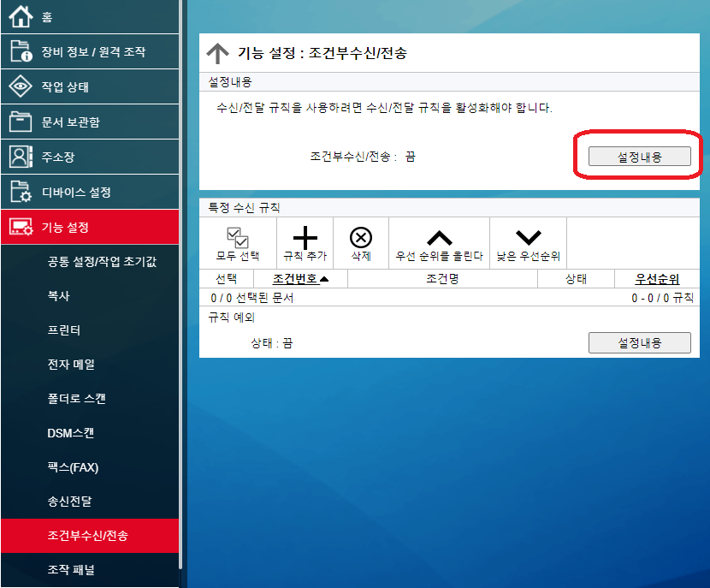Click the '0 / 0 선택된 문서' text

coord(251,298)
